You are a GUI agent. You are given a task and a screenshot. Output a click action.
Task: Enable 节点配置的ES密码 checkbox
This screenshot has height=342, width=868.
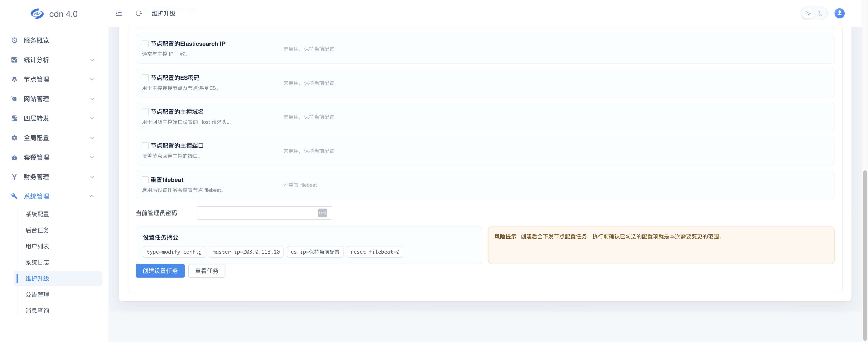145,78
